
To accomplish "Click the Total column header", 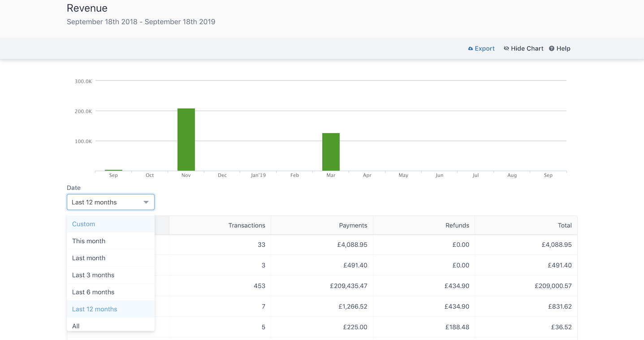I will pos(526,225).
